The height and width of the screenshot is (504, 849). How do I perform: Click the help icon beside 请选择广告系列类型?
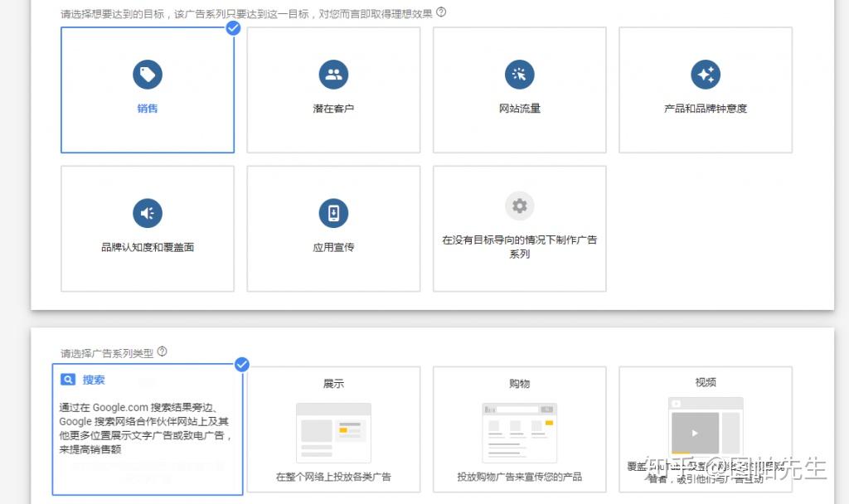[x=162, y=351]
